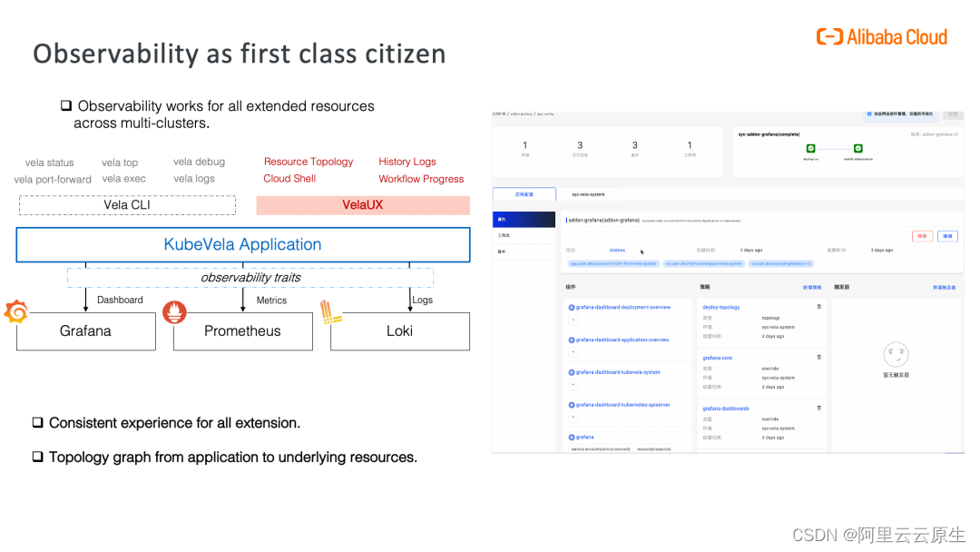Click the grafana-dashboard-deployment-overview component icon
Viewport: 980px width, 552px height.
(x=572, y=308)
